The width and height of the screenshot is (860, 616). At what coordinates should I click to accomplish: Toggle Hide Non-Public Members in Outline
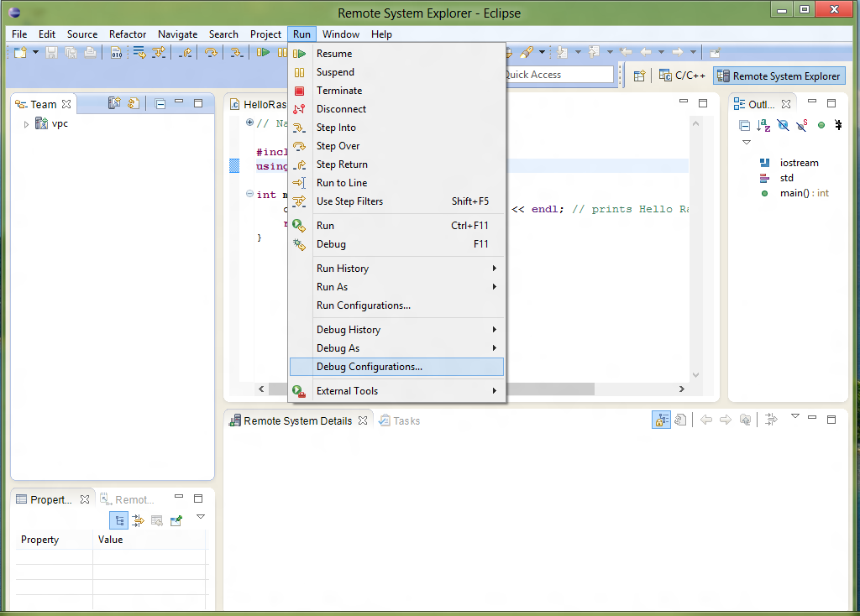[821, 126]
